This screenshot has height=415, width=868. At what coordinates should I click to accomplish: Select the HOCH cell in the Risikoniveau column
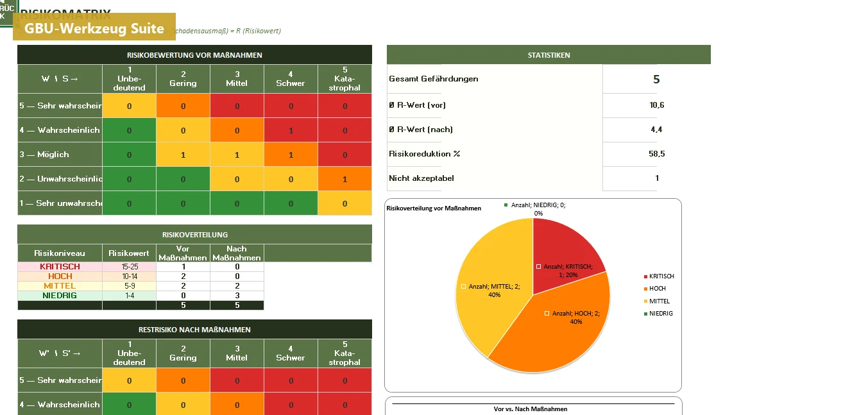(60, 276)
